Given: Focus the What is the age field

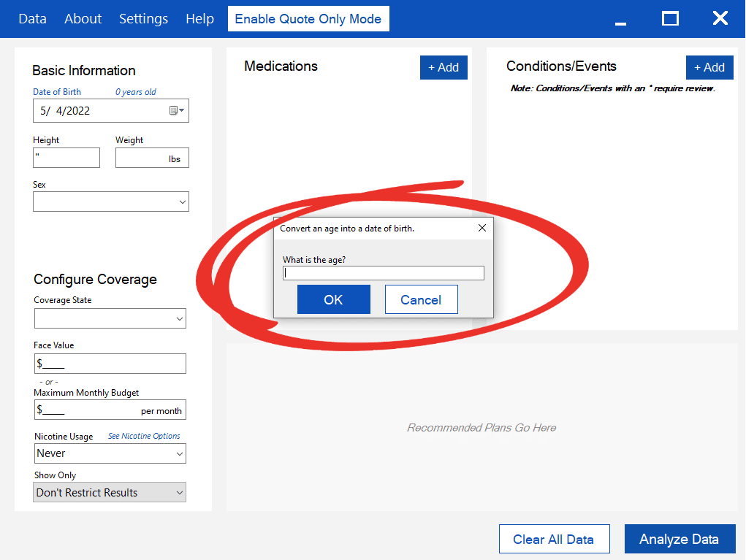Looking at the screenshot, I should tap(383, 273).
